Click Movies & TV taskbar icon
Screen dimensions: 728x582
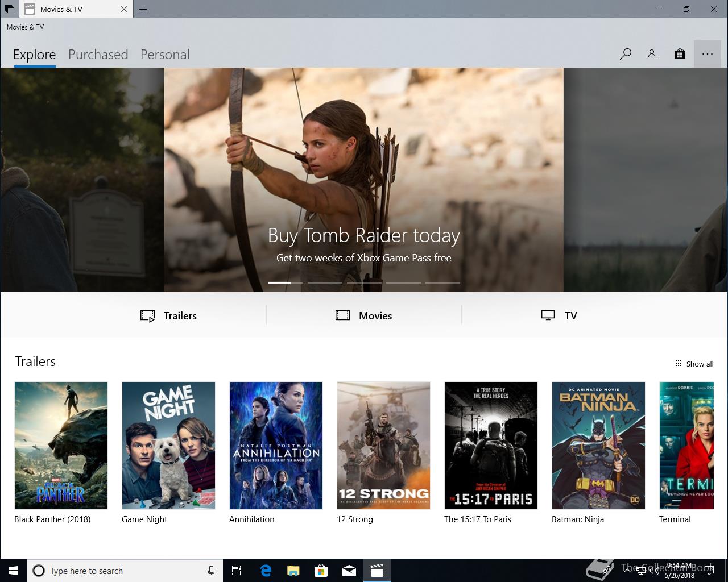coord(377,571)
